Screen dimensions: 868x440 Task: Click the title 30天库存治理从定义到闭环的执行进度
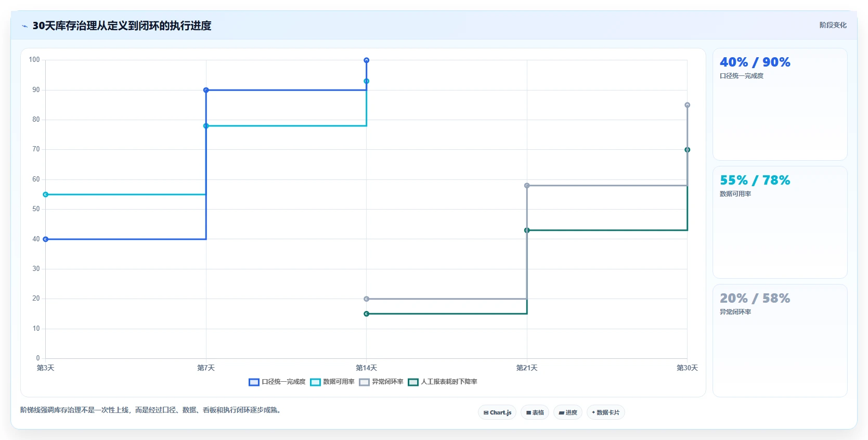click(x=122, y=26)
